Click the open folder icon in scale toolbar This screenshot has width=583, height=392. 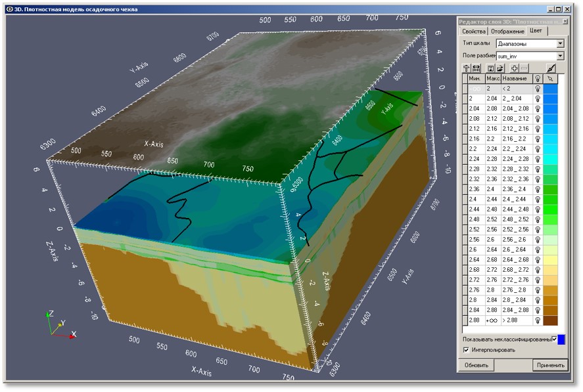[500, 68]
